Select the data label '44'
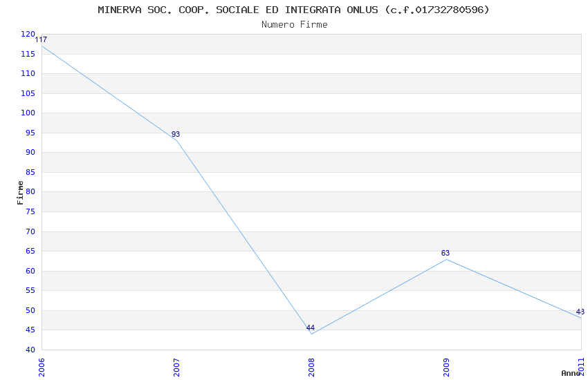588x380 pixels. pos(310,327)
